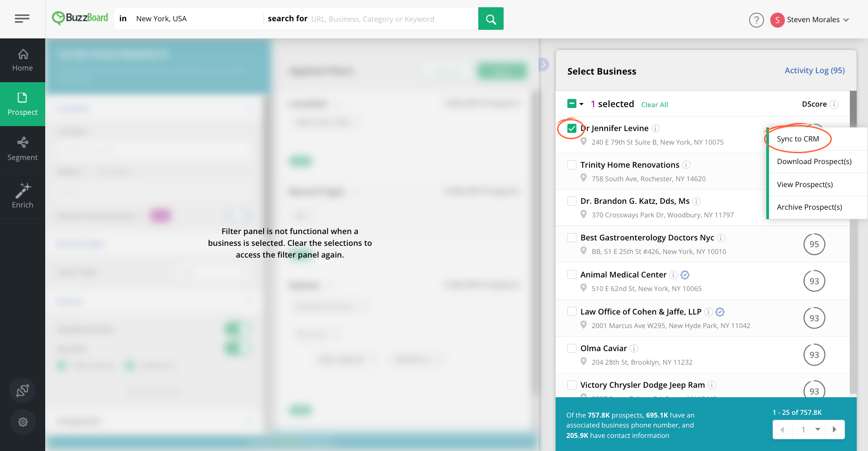Expand the bulk selection dropdown arrow
Image resolution: width=868 pixels, height=451 pixels.
(581, 104)
